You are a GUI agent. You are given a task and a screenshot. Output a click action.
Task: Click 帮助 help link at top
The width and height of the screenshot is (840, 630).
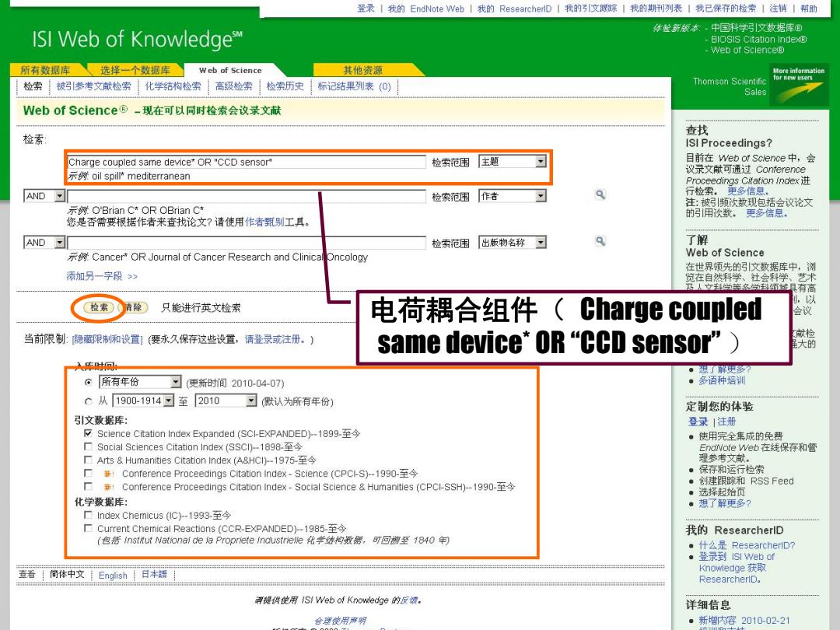click(x=809, y=9)
